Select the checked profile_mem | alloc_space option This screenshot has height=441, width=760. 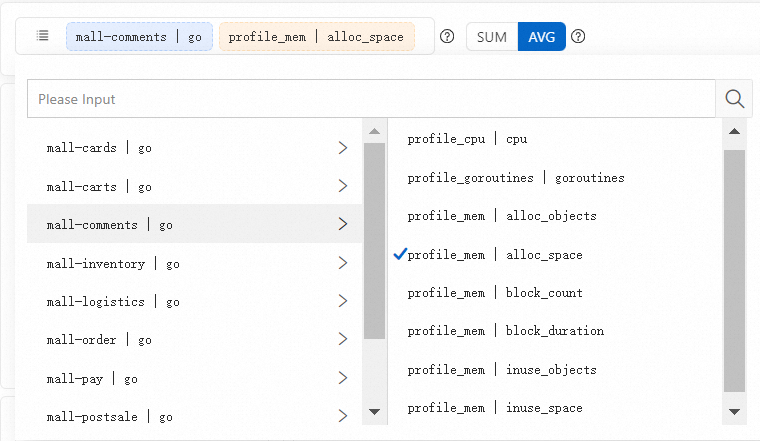tap(495, 255)
